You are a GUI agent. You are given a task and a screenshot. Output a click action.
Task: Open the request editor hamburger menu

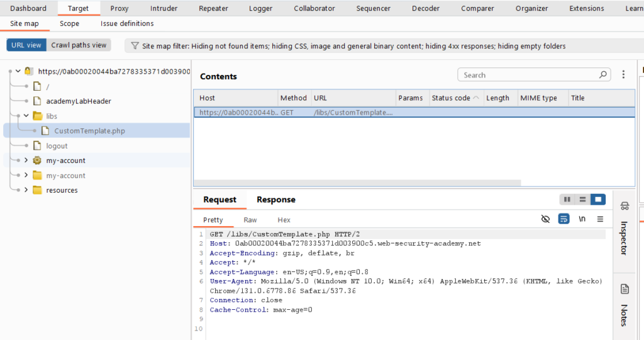click(600, 219)
